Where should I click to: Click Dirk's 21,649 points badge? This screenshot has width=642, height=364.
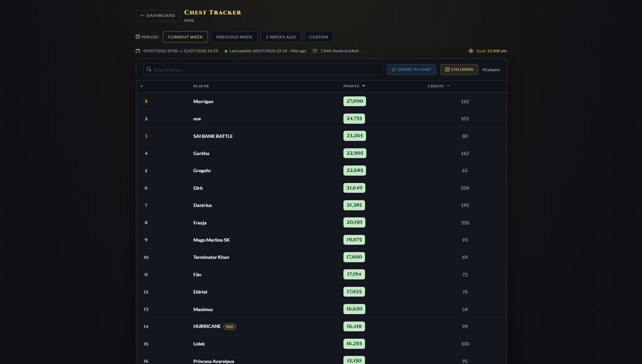point(354,188)
